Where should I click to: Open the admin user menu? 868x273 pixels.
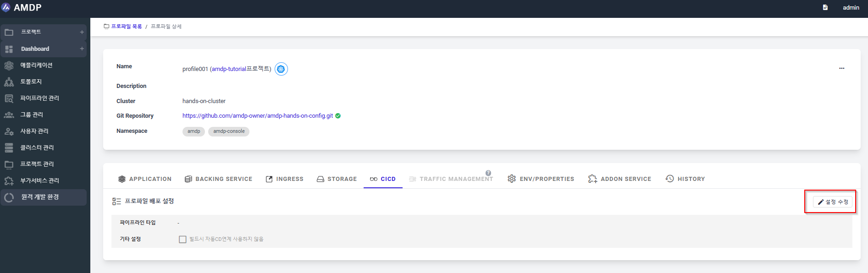[x=851, y=7]
